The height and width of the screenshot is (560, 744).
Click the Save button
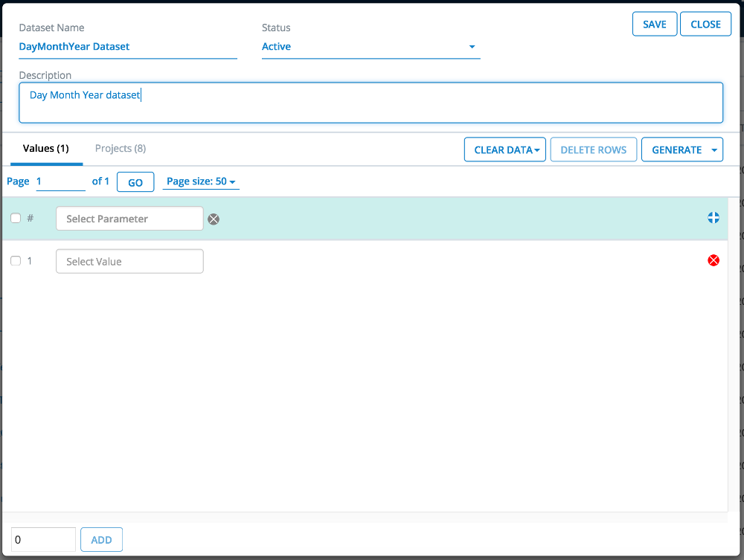click(x=655, y=24)
